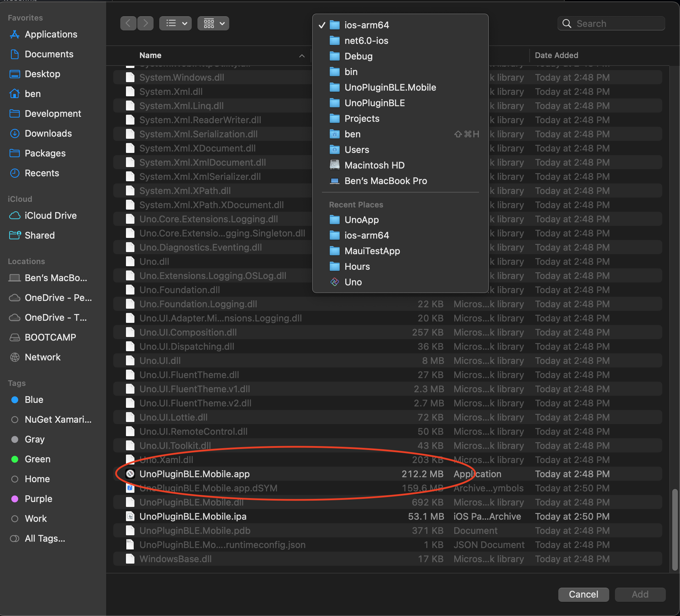
Task: Select Downloads in the Favorites sidebar
Action: point(48,133)
